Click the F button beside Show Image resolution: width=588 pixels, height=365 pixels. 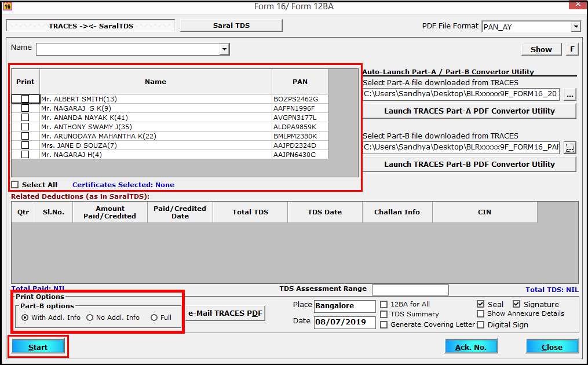point(572,49)
